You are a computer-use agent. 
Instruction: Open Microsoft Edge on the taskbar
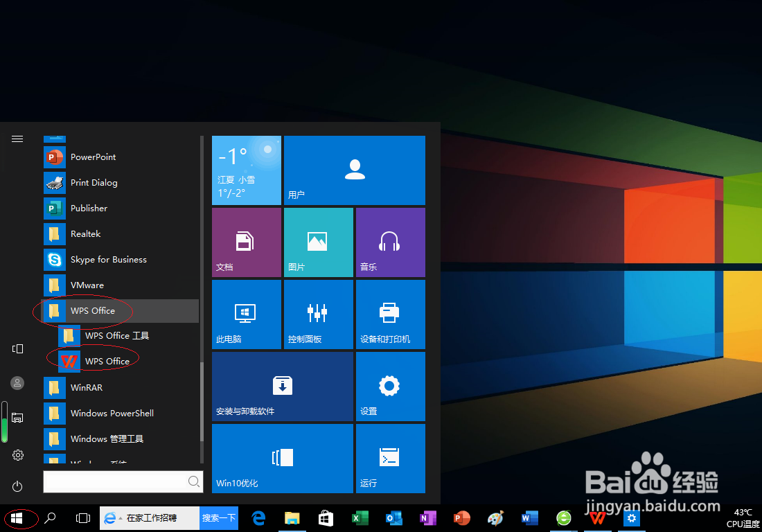tap(258, 518)
